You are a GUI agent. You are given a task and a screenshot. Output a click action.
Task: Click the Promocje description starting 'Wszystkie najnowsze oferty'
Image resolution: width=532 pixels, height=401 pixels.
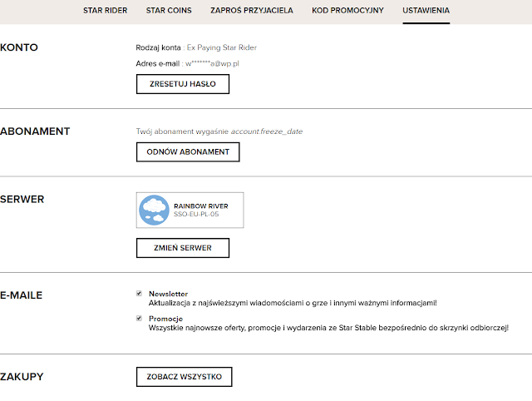pyautogui.click(x=329, y=328)
